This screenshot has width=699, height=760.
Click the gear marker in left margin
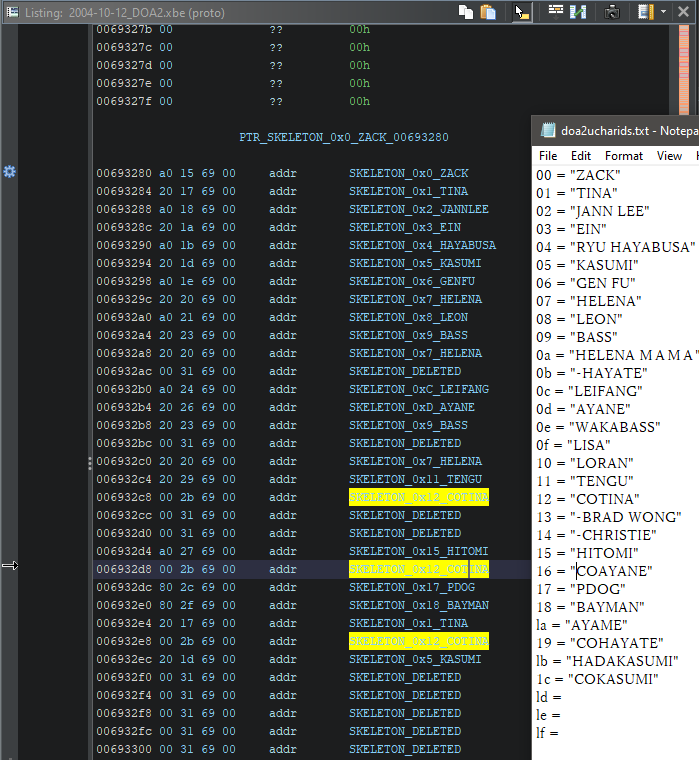pyautogui.click(x=9, y=172)
